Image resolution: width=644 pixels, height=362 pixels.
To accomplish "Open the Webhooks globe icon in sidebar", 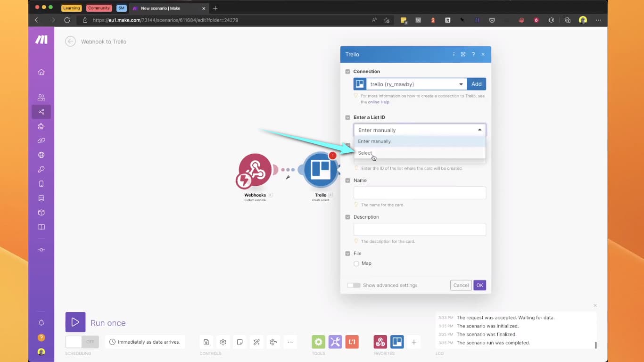I will [41, 155].
